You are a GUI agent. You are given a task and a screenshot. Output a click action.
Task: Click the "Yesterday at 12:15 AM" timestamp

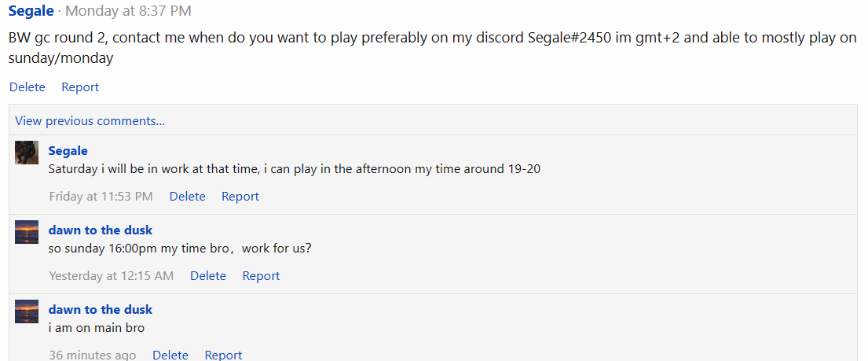click(111, 276)
